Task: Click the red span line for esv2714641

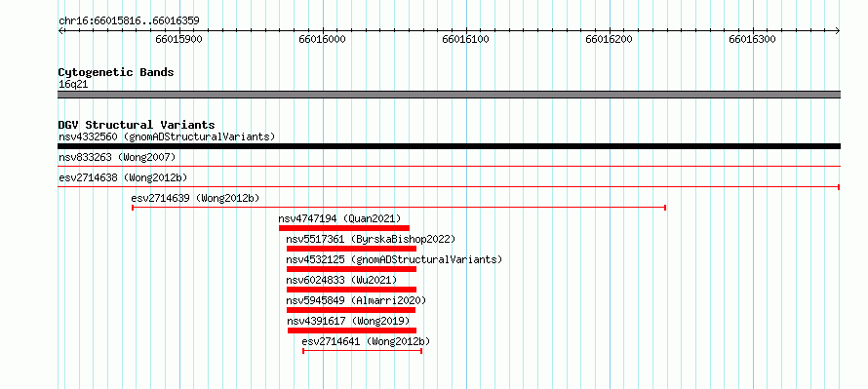Action: tap(363, 351)
